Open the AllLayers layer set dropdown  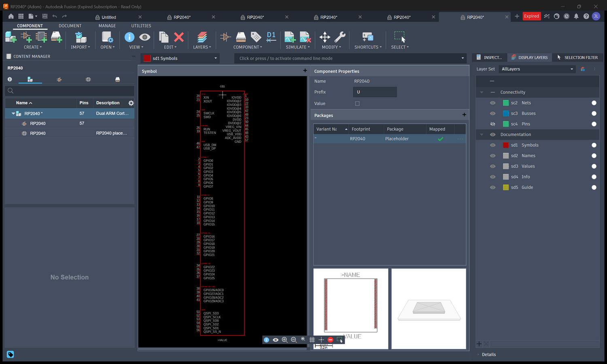pyautogui.click(x=537, y=69)
